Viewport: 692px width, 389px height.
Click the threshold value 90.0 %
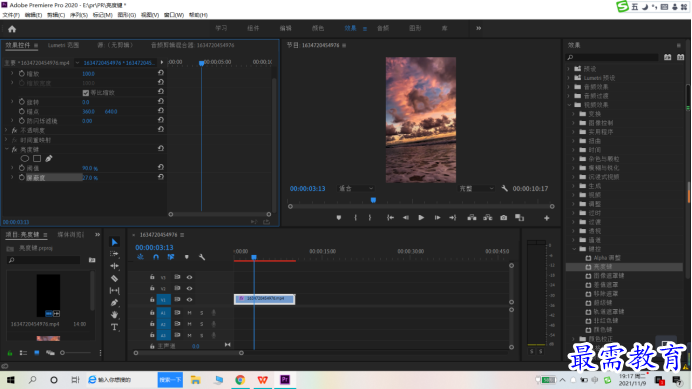pos(90,168)
